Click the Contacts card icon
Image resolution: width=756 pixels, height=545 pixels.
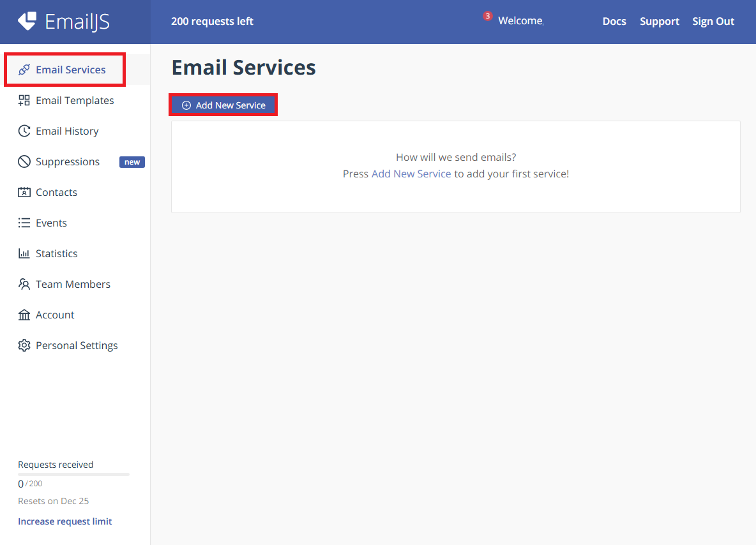point(24,192)
